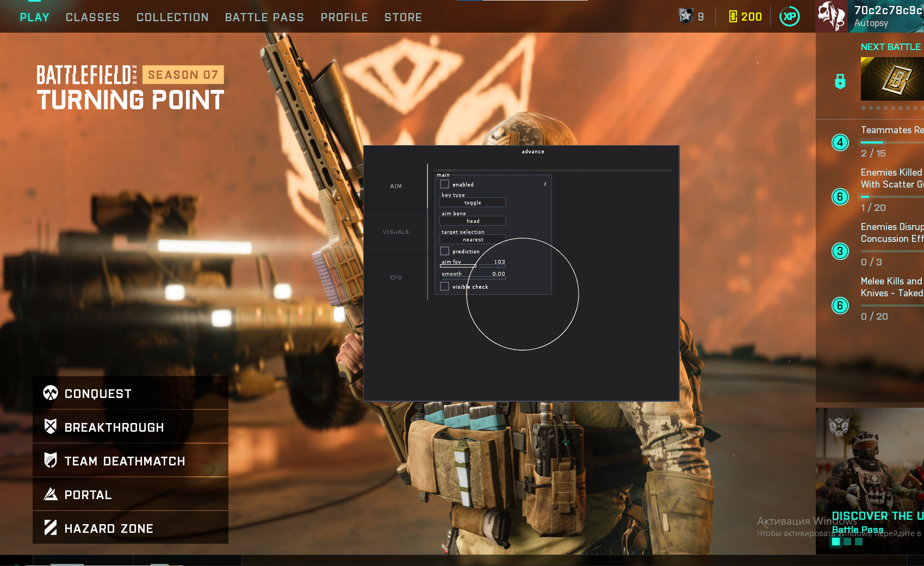Select the first Battle Pass carousel indicator

click(836, 542)
